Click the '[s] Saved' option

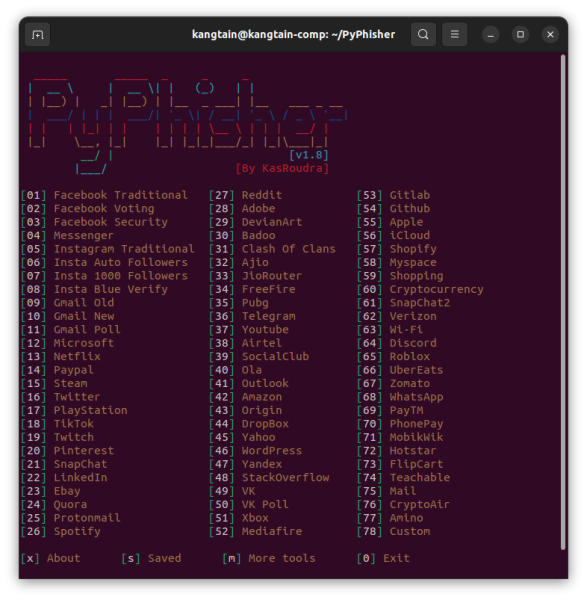point(151,558)
